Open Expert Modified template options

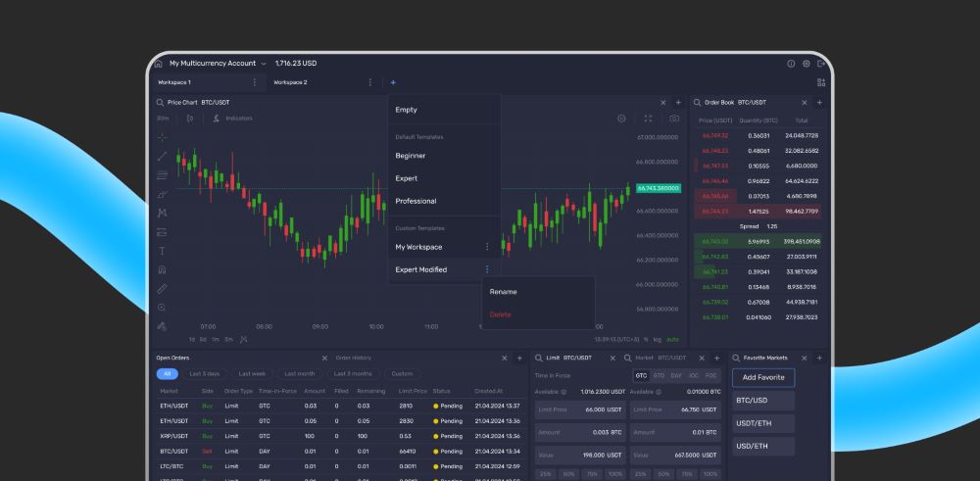tap(487, 269)
